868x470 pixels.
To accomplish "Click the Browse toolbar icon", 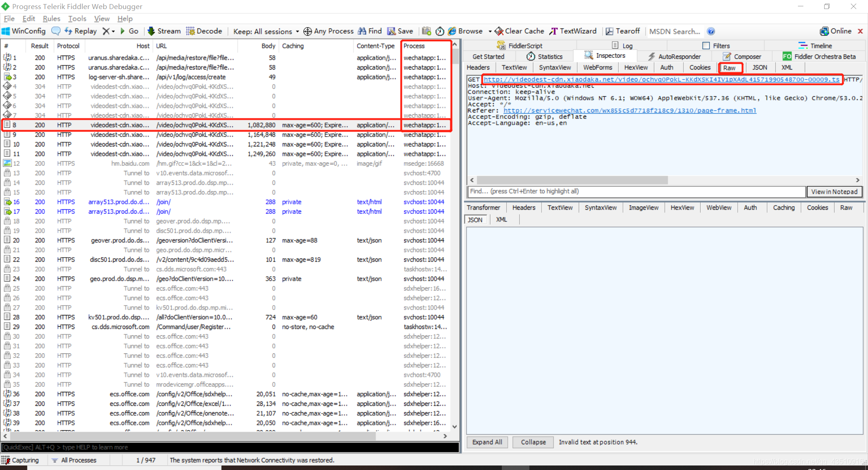I will tap(452, 31).
